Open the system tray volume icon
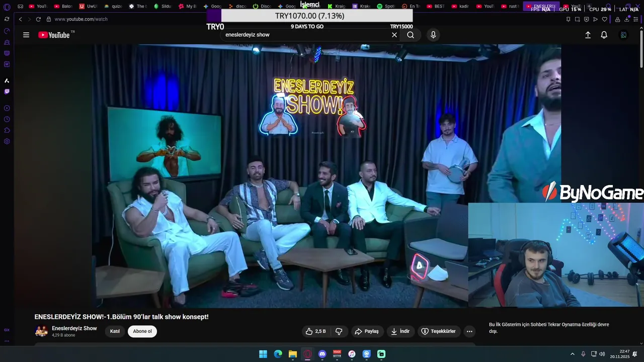The height and width of the screenshot is (362, 644). point(602,354)
